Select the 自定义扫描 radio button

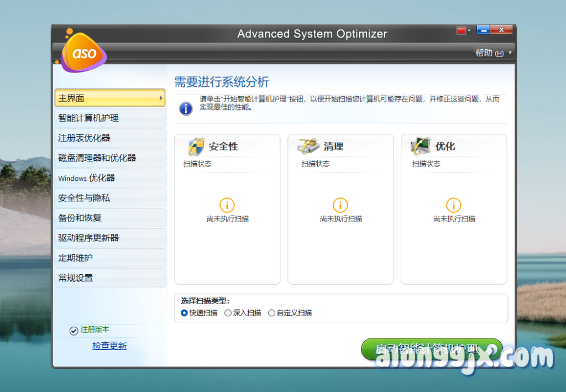click(x=271, y=313)
